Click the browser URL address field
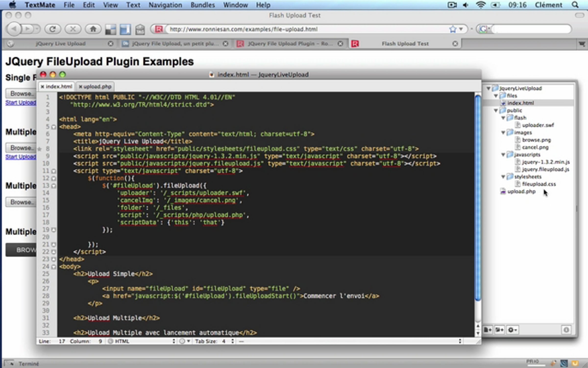Screen dimensions: 588x368 [309, 29]
